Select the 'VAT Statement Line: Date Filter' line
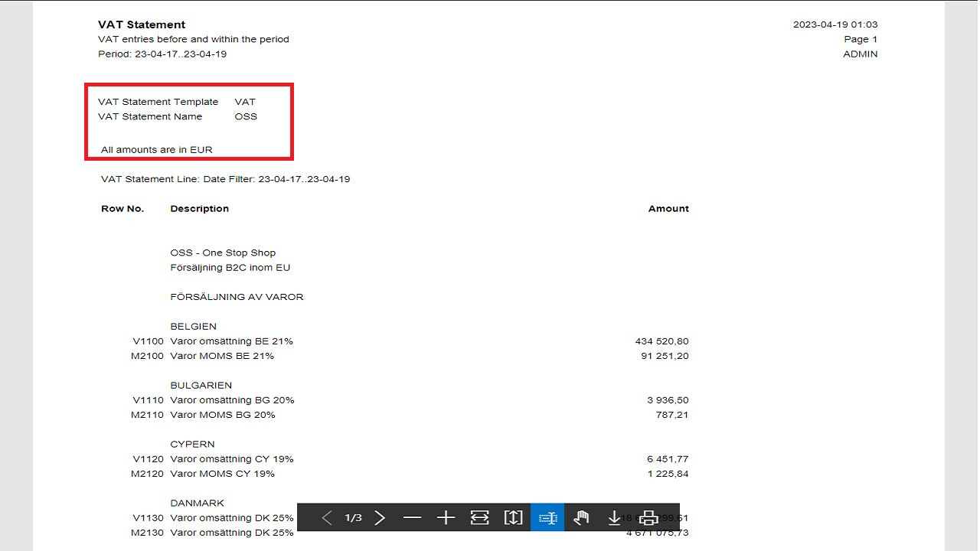The height and width of the screenshot is (551, 980). click(226, 179)
